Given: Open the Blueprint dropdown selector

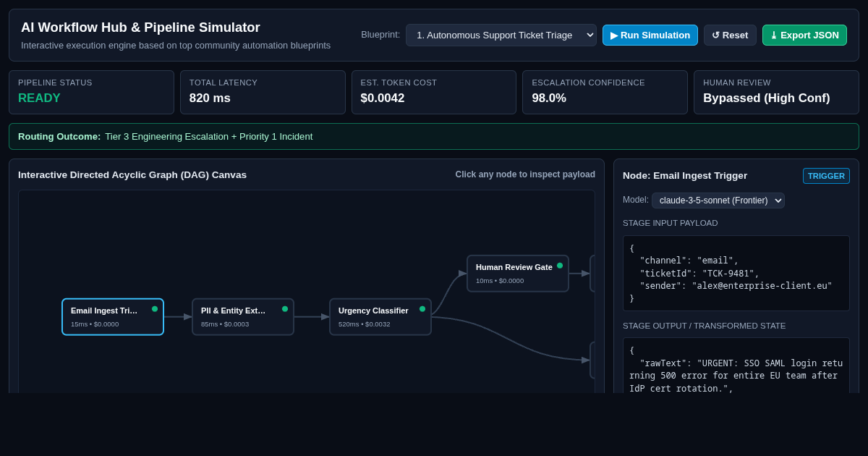Looking at the screenshot, I should [x=501, y=35].
